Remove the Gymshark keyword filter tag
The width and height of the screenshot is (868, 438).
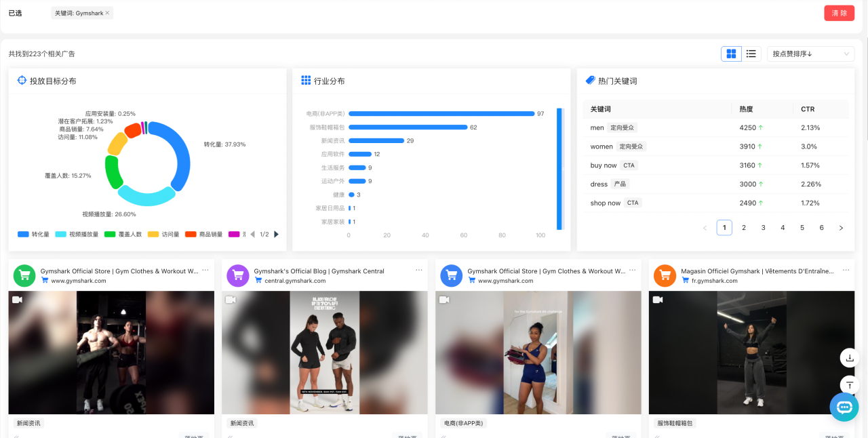pyautogui.click(x=107, y=13)
